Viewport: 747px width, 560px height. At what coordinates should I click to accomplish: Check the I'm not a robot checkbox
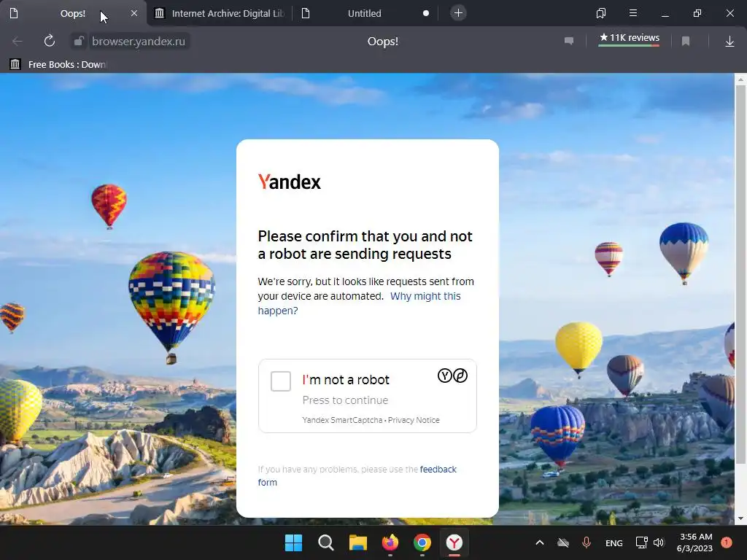click(x=281, y=381)
